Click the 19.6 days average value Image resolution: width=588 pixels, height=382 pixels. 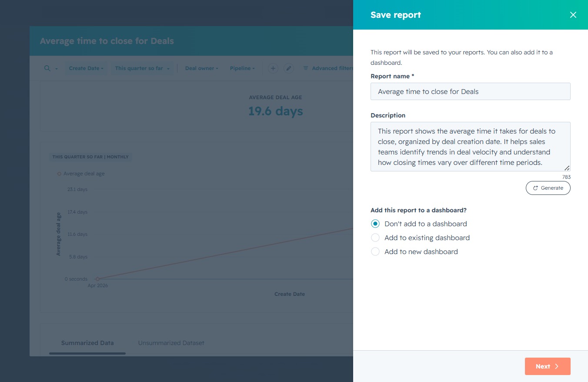click(276, 111)
